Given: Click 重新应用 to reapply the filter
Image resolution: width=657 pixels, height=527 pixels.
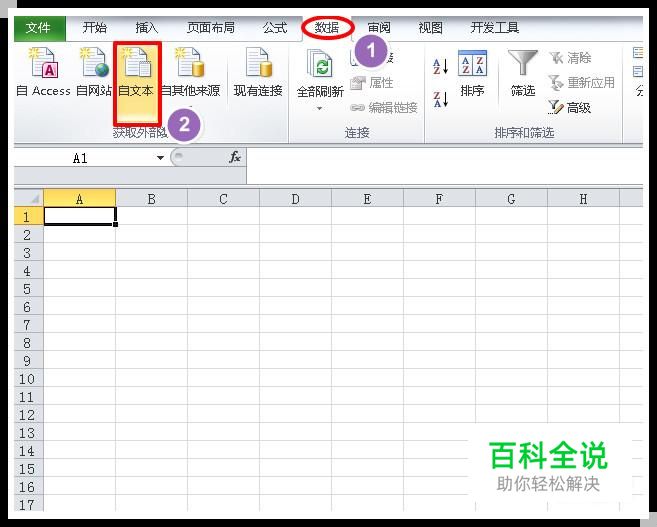Looking at the screenshot, I should (x=582, y=83).
